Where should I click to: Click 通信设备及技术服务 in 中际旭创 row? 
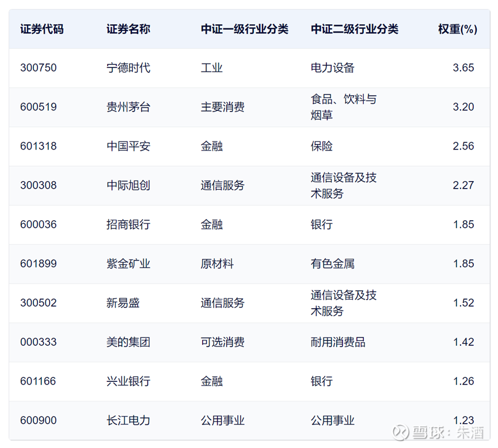coord(344,185)
